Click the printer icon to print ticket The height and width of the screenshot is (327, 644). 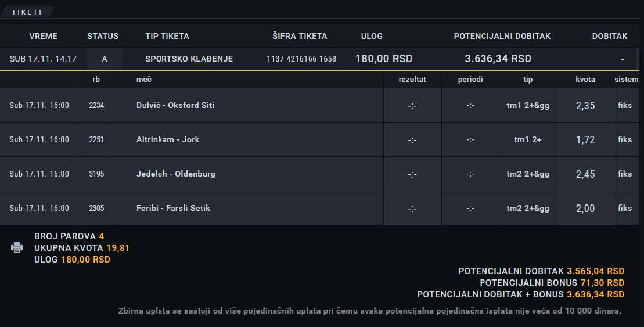[x=17, y=247]
